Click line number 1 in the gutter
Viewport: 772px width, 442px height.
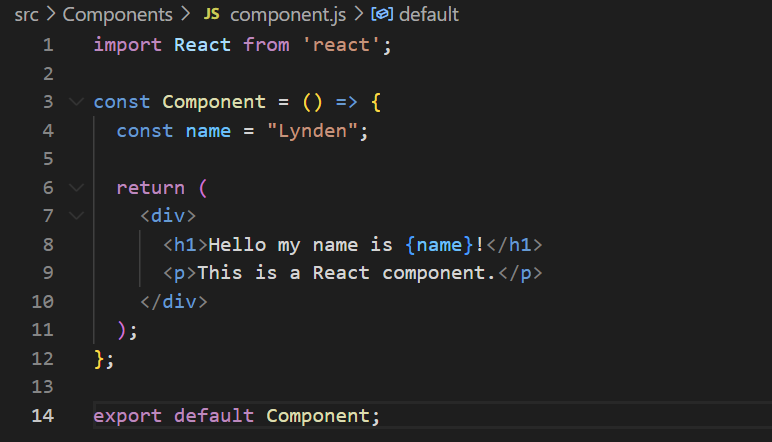(x=48, y=45)
